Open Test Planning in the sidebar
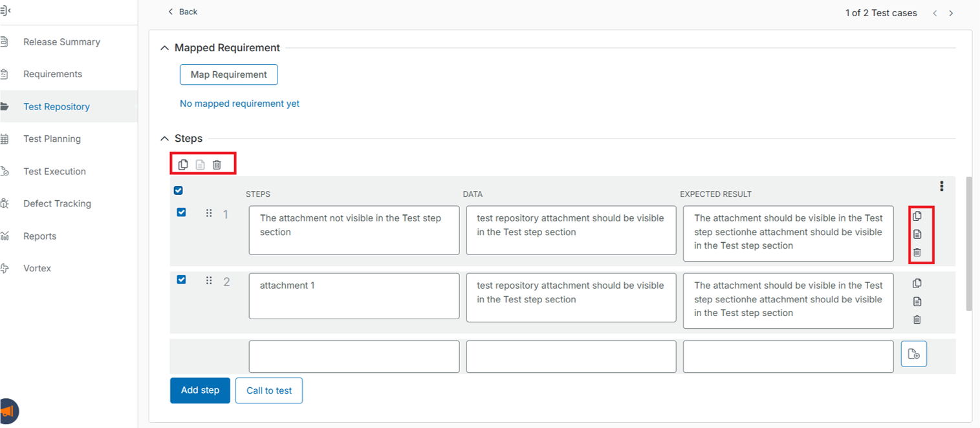980x428 pixels. pyautogui.click(x=52, y=139)
